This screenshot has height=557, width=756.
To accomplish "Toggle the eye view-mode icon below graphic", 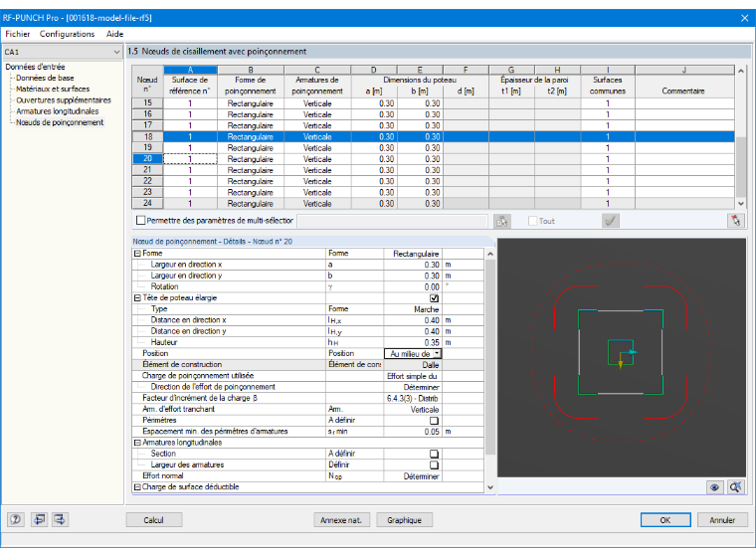I will (714, 487).
